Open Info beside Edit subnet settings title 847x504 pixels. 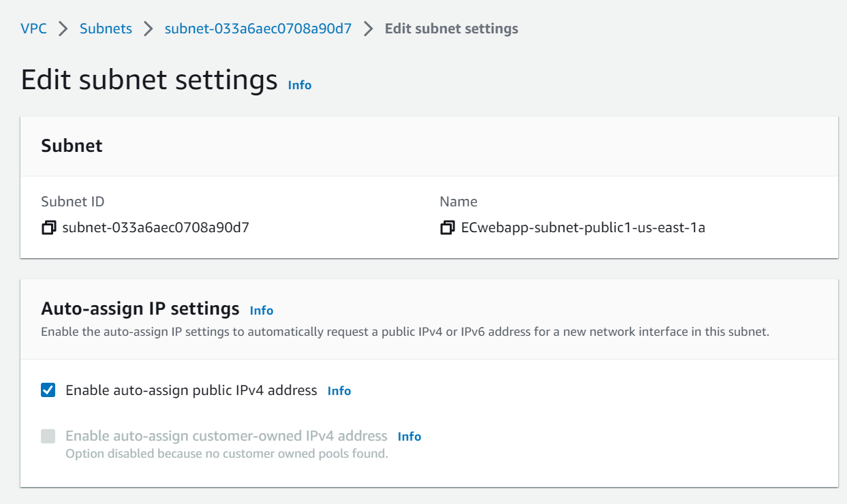(x=300, y=85)
